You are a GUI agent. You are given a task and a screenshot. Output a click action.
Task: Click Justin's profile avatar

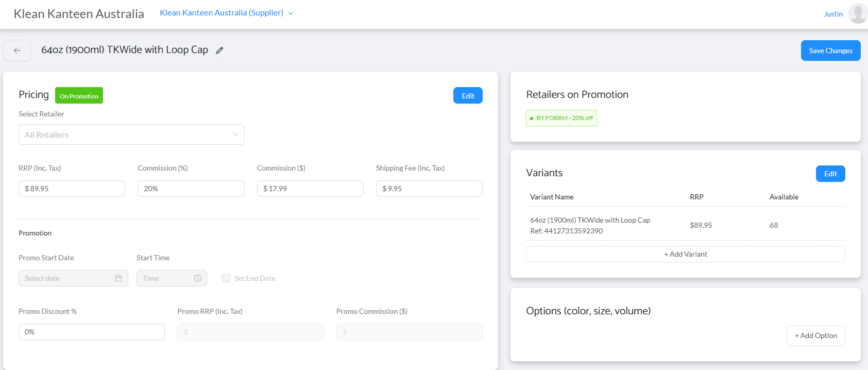(x=858, y=13)
